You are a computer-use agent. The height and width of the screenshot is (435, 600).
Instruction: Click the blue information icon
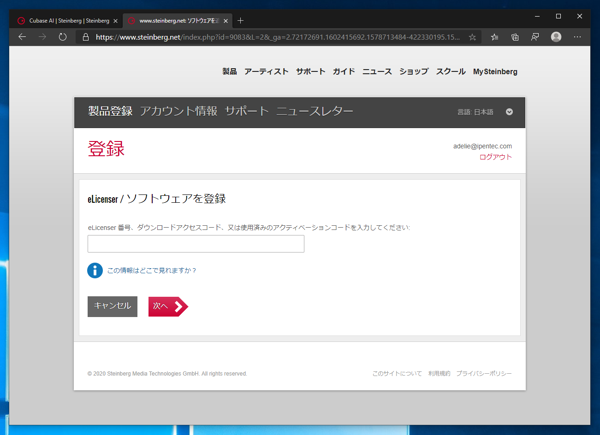pyautogui.click(x=95, y=270)
